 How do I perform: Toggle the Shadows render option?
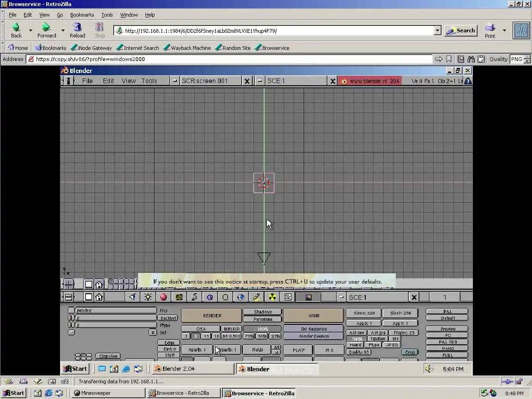point(263,312)
